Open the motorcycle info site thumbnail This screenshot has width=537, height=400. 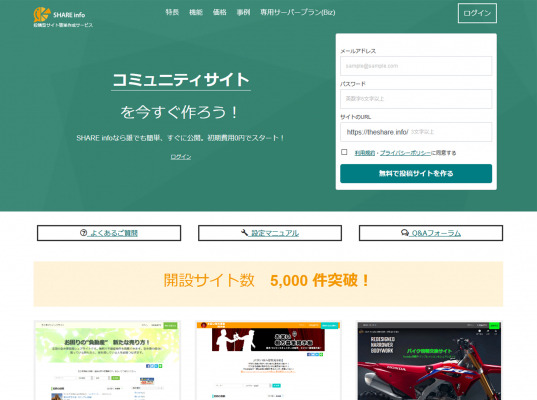click(429, 360)
